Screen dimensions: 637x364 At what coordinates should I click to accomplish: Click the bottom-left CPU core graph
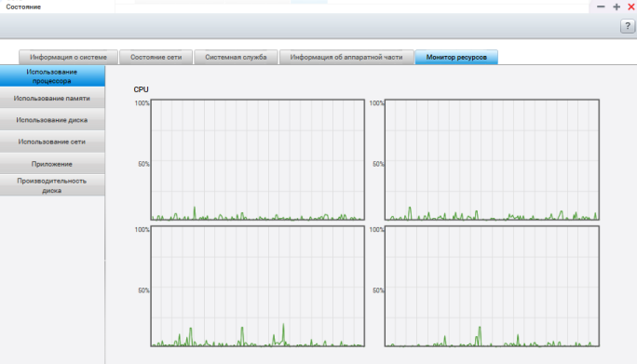[x=258, y=286]
